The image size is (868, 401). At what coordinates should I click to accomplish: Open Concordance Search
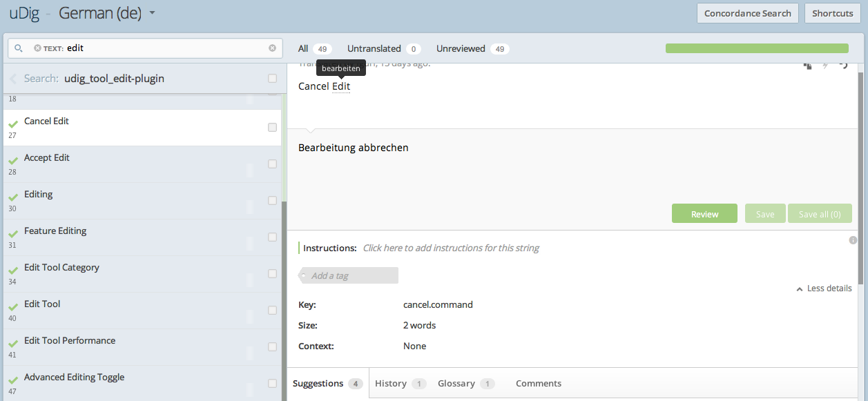click(x=747, y=13)
